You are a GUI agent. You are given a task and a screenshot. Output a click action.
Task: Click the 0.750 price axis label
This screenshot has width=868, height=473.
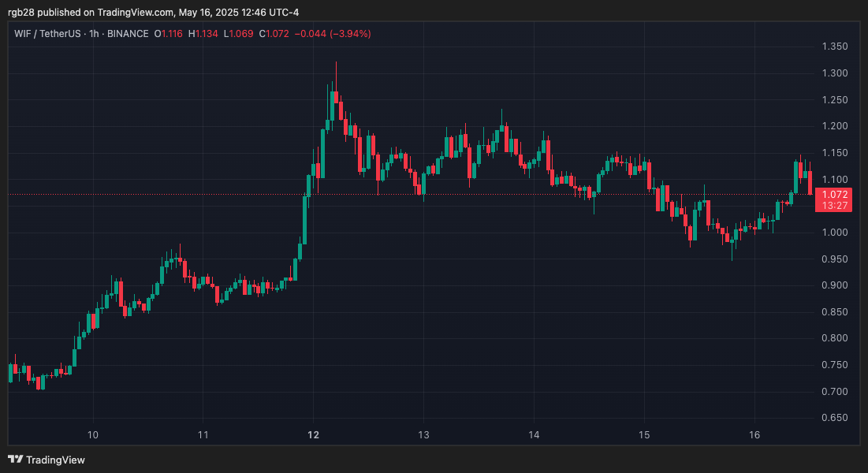pos(835,365)
